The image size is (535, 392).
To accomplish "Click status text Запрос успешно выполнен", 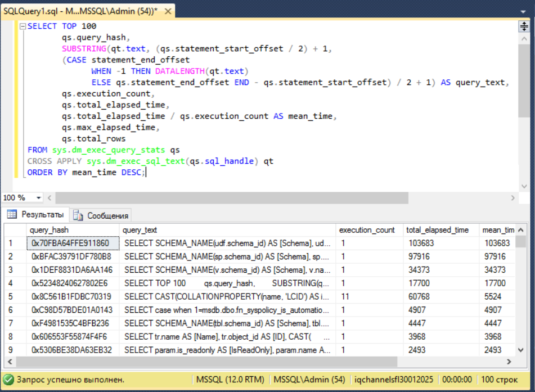I will 71,380.
